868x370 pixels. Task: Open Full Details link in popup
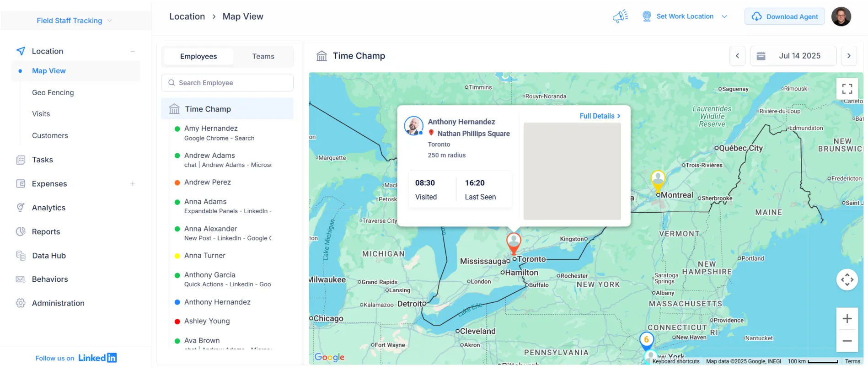[600, 116]
